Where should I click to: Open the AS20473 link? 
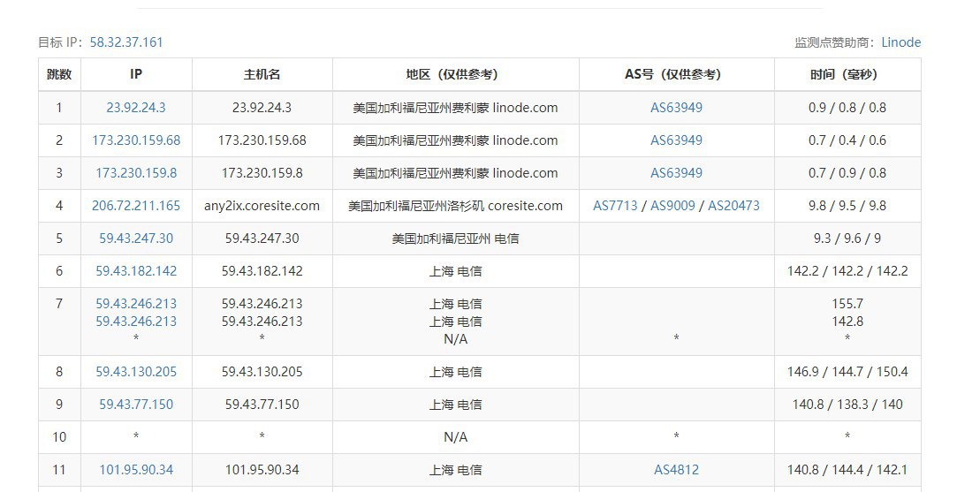(x=733, y=206)
